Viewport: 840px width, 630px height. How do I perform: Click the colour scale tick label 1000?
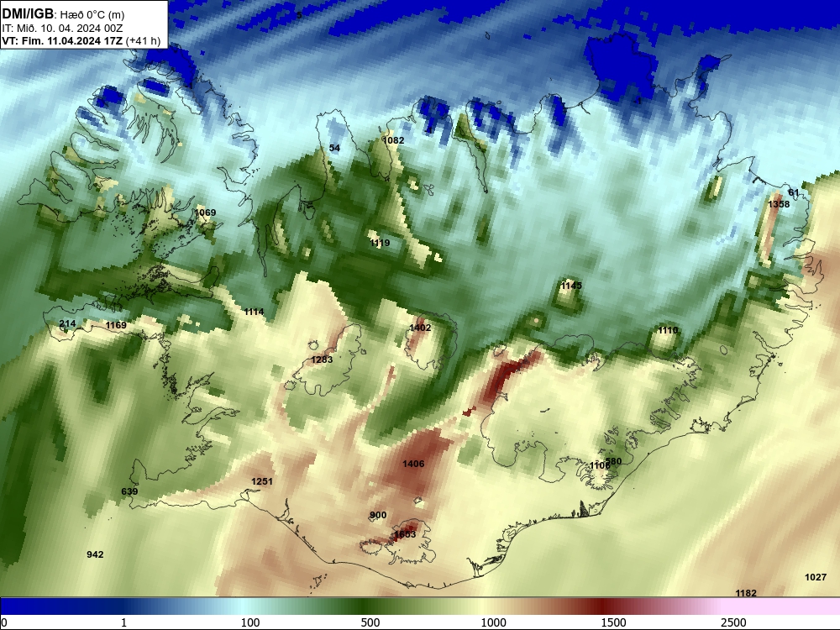pos(493,622)
